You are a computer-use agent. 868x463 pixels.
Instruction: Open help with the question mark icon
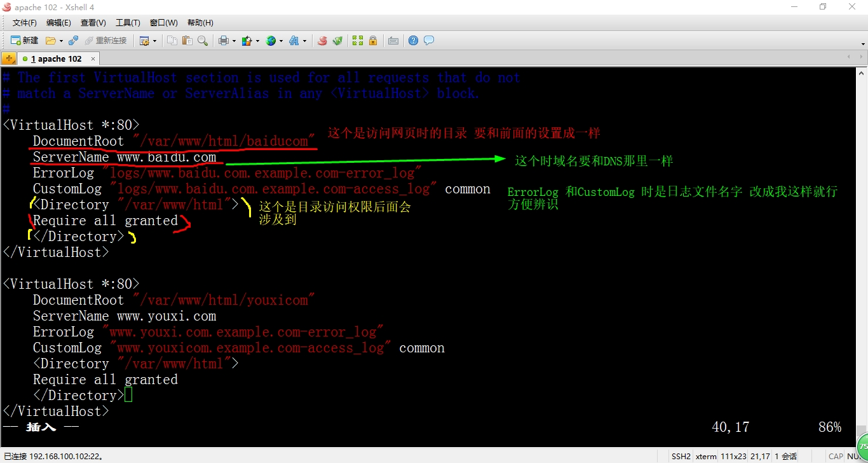pos(414,41)
